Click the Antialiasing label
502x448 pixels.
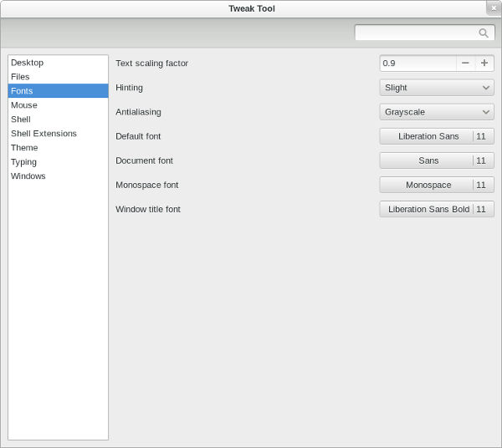[138, 112]
